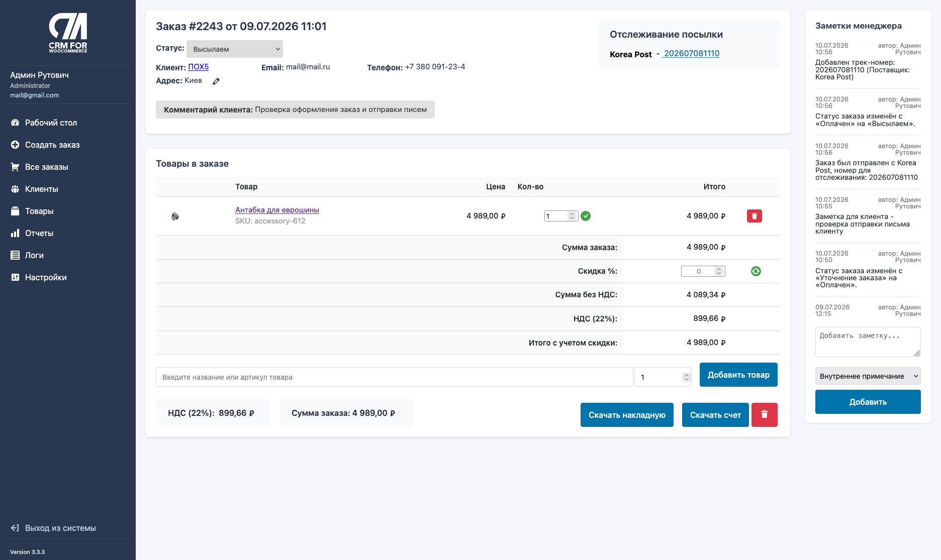Click the Логи list icon
Viewport: 941px width, 560px height.
point(15,255)
